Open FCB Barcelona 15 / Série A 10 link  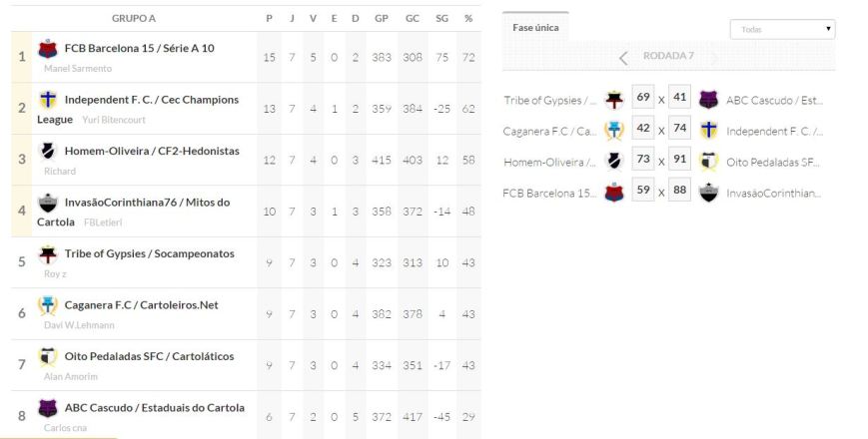(x=139, y=48)
